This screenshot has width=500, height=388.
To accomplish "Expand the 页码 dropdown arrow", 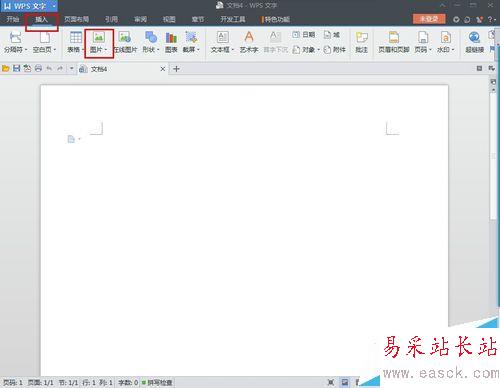I will point(430,50).
